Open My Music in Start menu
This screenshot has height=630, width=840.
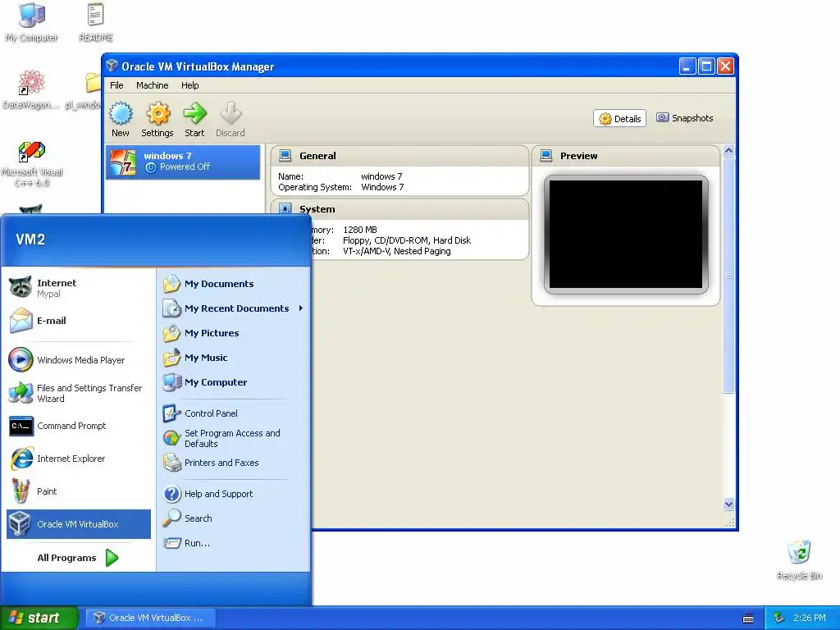coord(234,358)
